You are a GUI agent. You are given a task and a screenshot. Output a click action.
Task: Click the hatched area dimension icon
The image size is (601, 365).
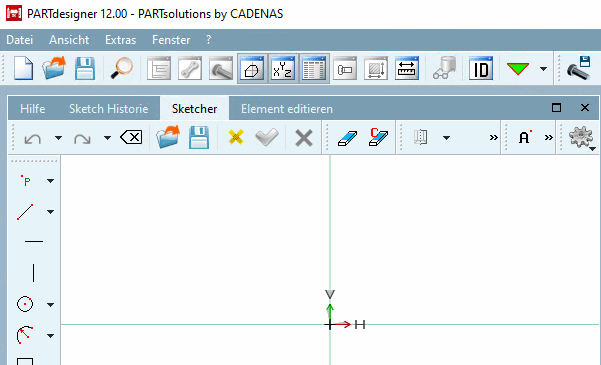[x=376, y=68]
